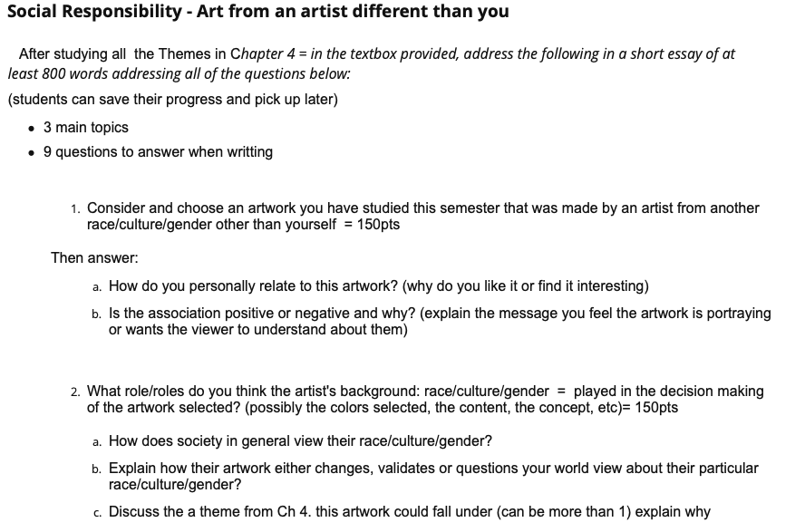Click the Social Responsibility assignment title
This screenshot has height=532, width=805.
pos(258,11)
